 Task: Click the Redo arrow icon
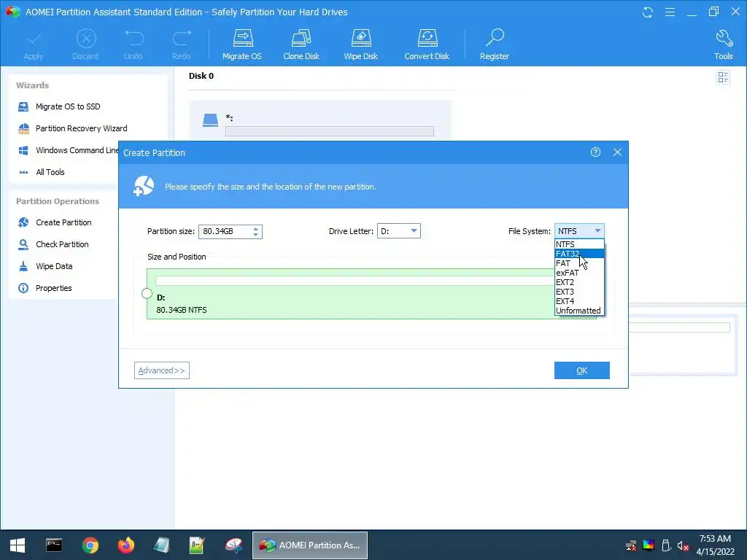182,39
